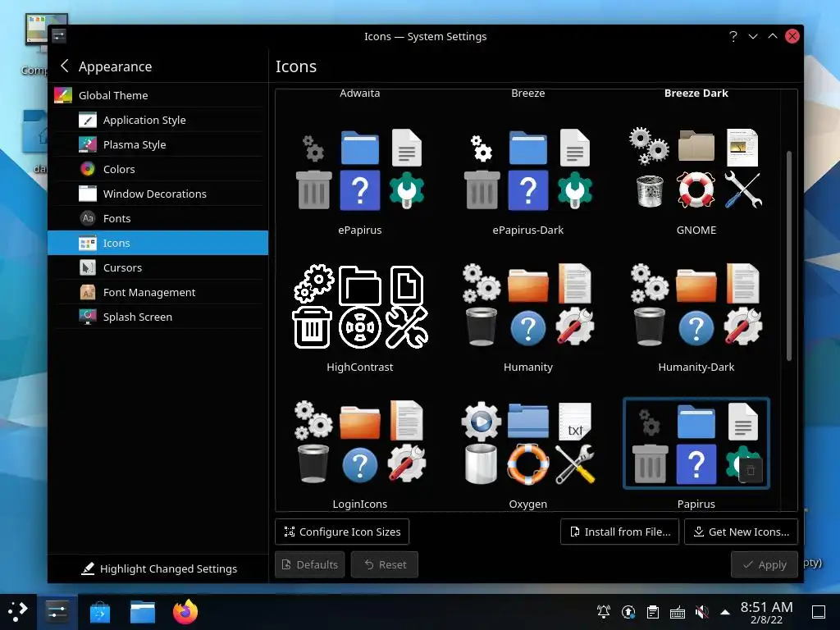Click the Reset button
This screenshot has height=630, width=840.
coord(385,564)
